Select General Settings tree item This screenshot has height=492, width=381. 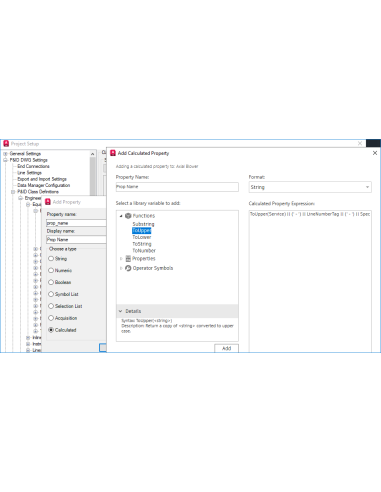pyautogui.click(x=25, y=154)
